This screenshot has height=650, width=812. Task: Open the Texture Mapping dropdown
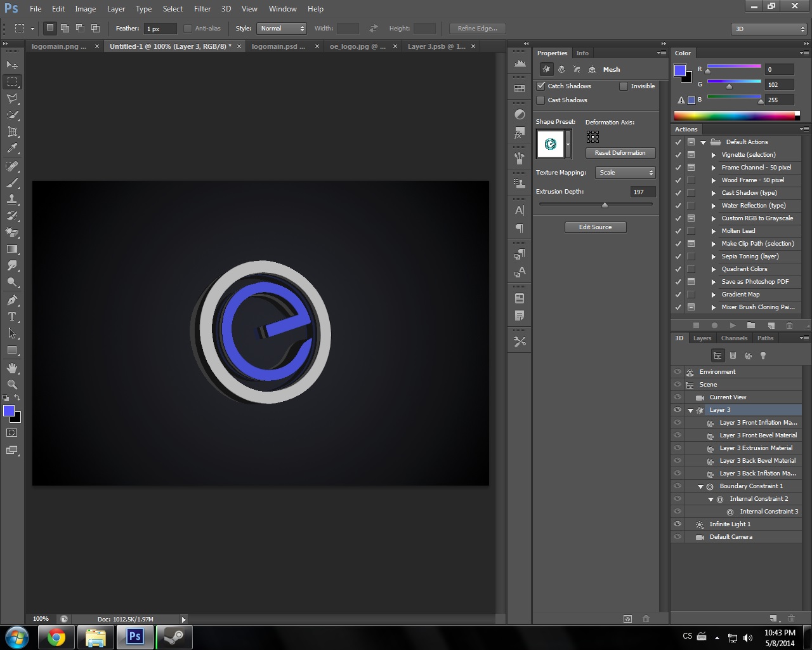click(625, 173)
